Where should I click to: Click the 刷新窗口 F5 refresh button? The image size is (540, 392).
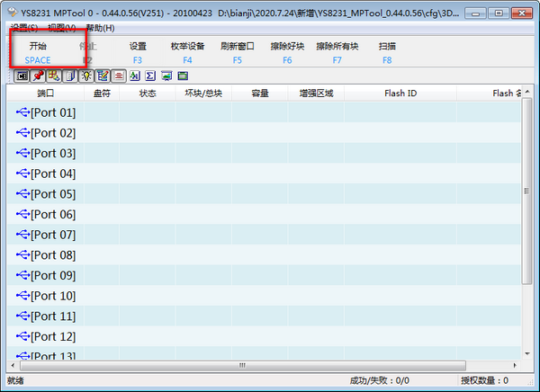[x=237, y=52]
